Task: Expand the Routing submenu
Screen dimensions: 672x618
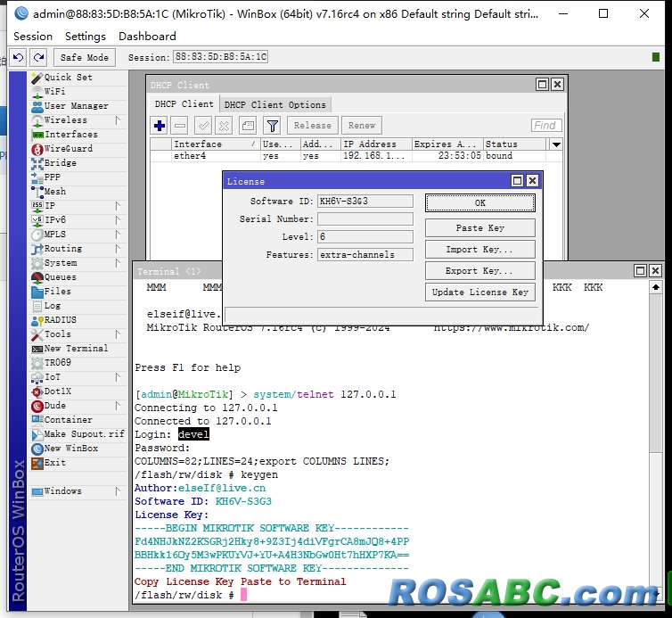Action: pos(118,248)
